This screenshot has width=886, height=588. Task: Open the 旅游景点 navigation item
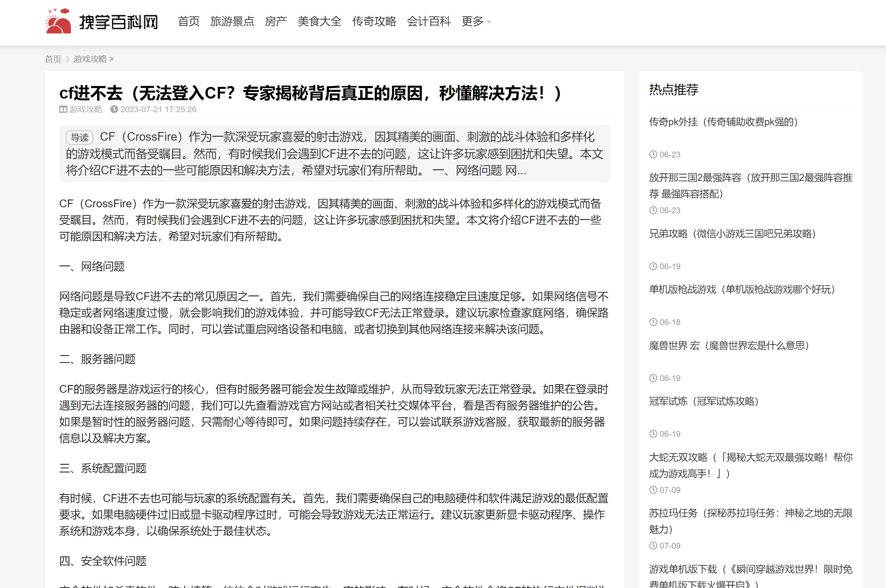point(232,21)
